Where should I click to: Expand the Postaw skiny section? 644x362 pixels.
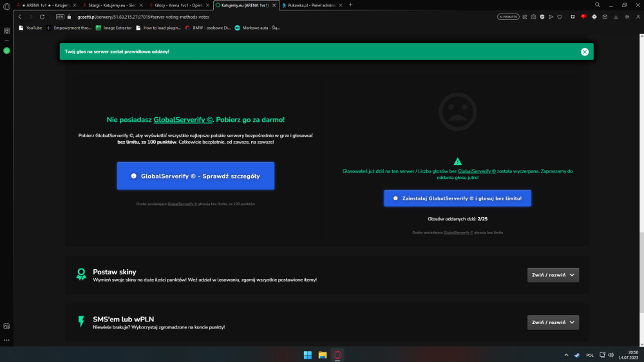point(553,275)
